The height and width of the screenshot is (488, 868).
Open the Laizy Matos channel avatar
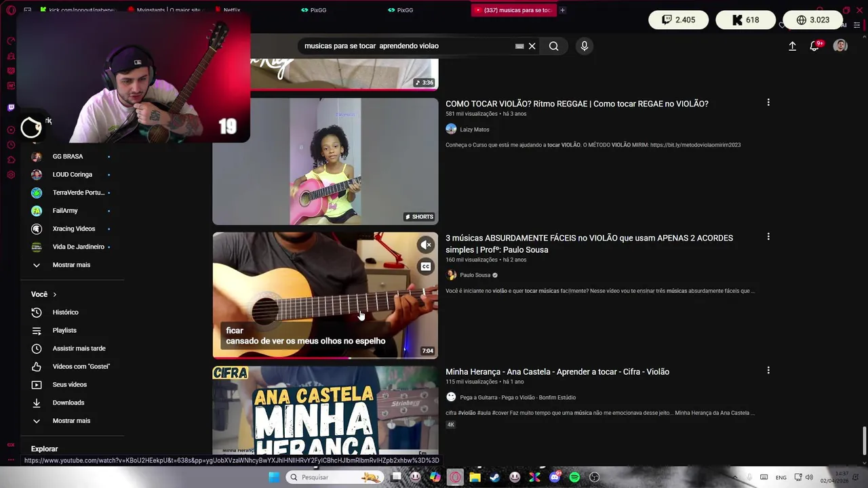pyautogui.click(x=451, y=129)
